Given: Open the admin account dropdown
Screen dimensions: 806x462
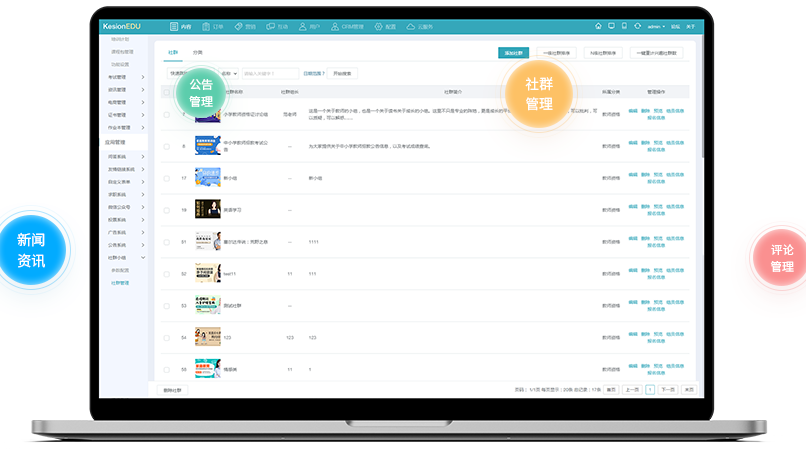Looking at the screenshot, I should [x=656, y=26].
